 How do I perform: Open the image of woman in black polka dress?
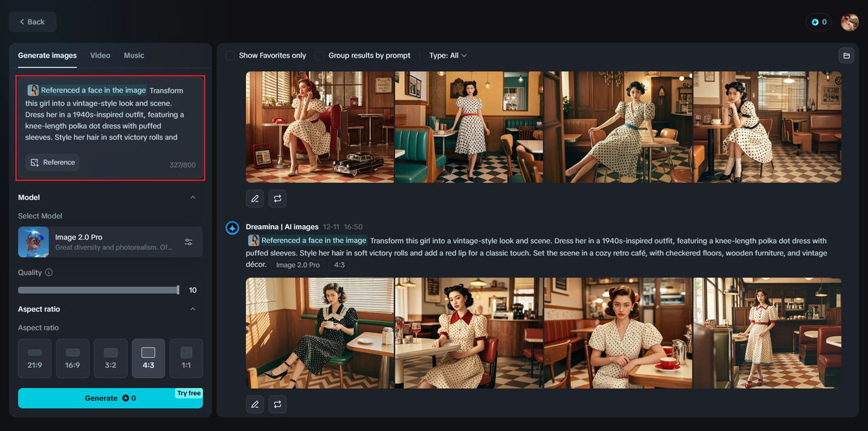(319, 333)
